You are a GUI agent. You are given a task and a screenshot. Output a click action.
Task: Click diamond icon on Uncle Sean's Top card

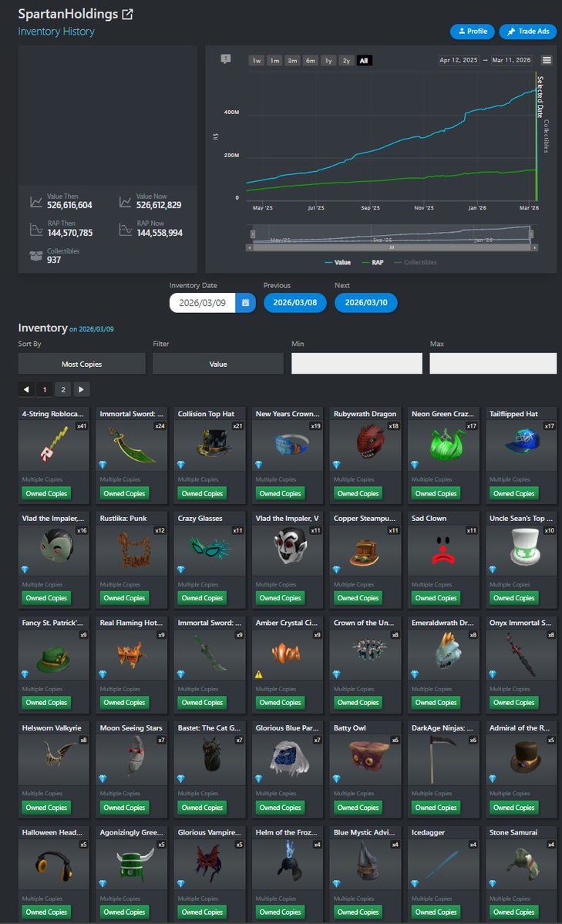(492, 570)
